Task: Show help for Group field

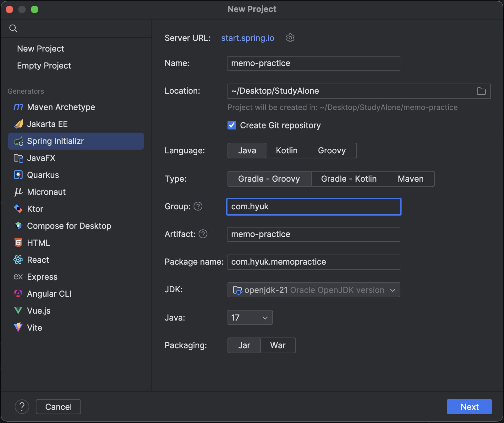Action: [x=198, y=206]
